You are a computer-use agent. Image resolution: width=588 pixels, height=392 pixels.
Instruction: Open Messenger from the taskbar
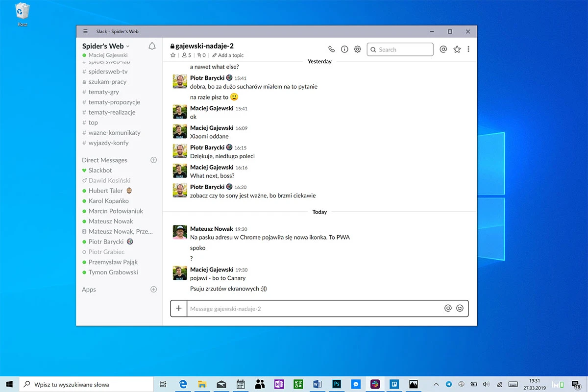click(x=356, y=384)
